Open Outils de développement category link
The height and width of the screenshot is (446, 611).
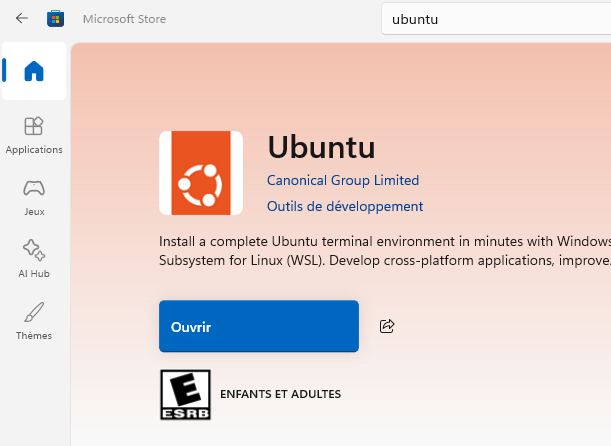(x=345, y=206)
